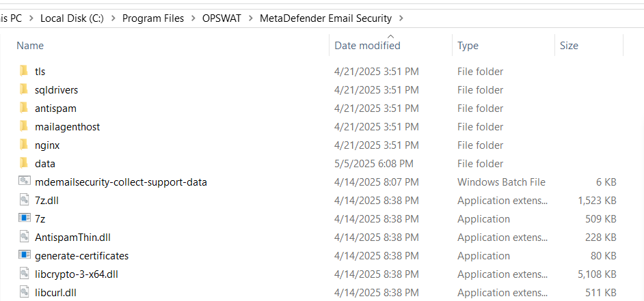Image resolution: width=644 pixels, height=301 pixels.
Task: Select the 7z application icon
Action: (x=25, y=218)
